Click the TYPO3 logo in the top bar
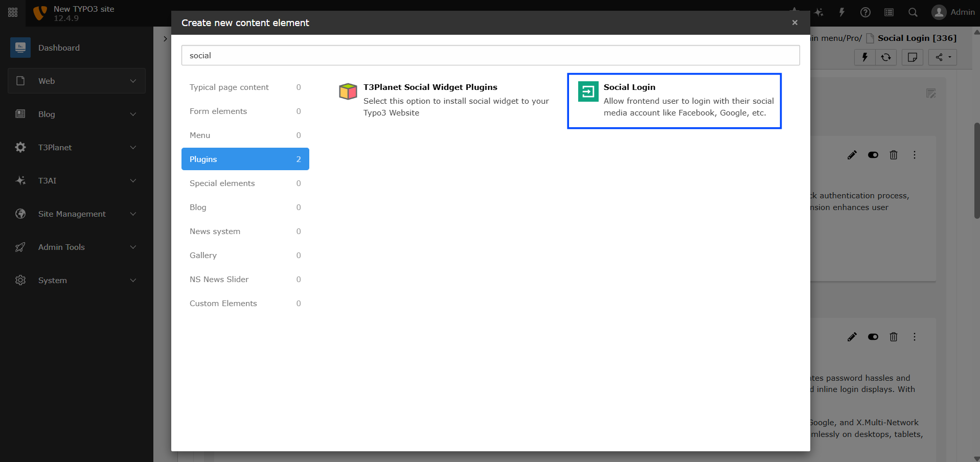This screenshot has height=462, width=980. click(x=40, y=12)
